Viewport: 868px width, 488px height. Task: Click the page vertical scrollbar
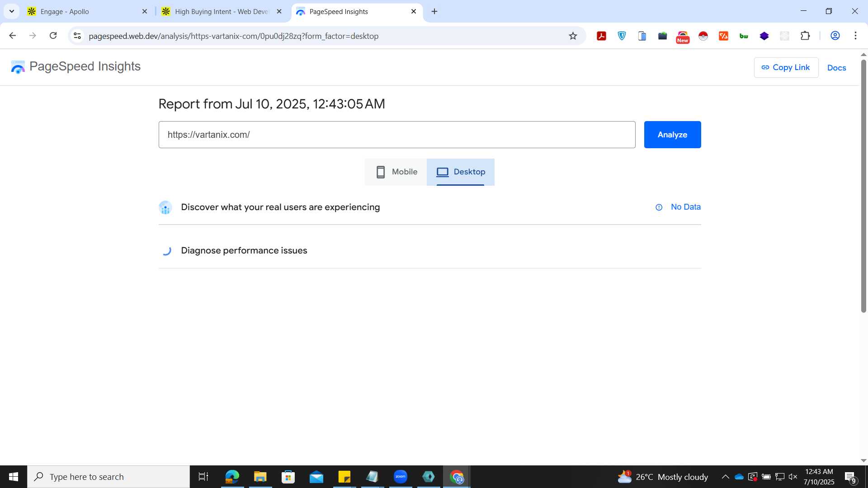tap(863, 185)
